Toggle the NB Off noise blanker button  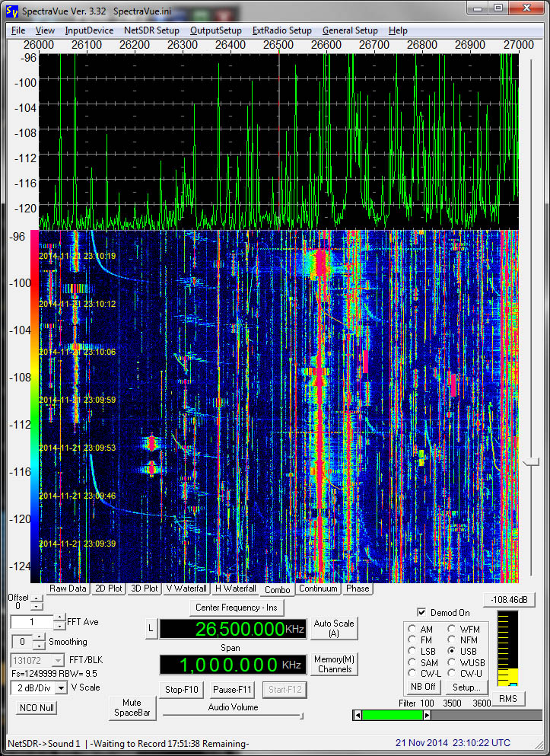tap(423, 687)
